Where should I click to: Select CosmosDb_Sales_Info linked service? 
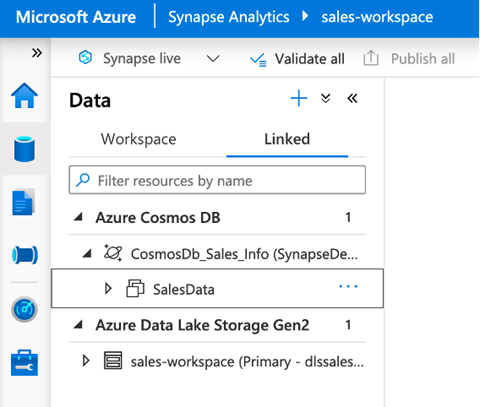(244, 254)
